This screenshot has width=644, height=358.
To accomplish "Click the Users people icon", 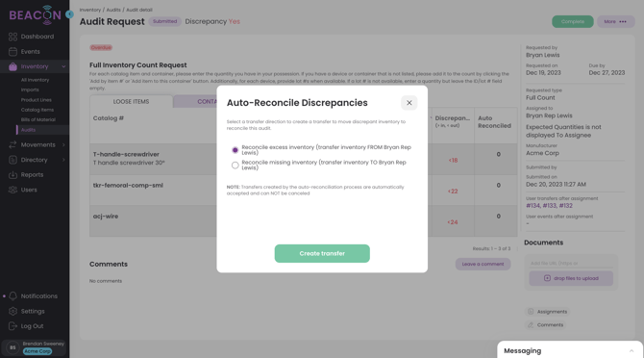I will pos(12,190).
